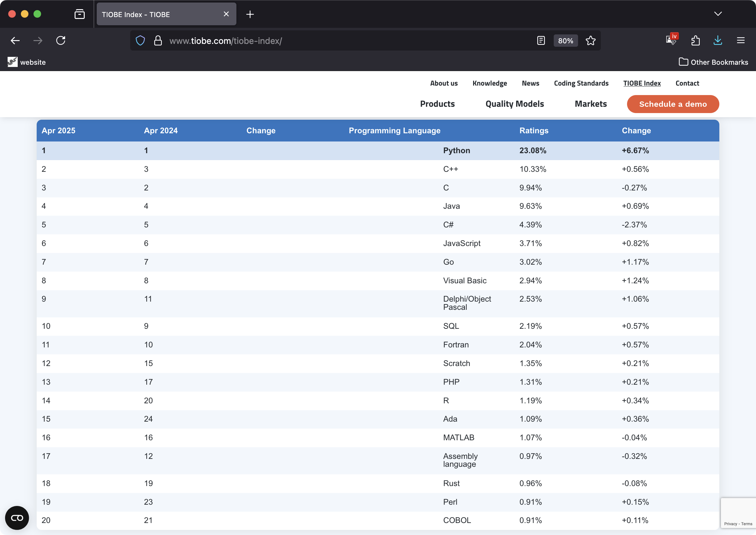View site security lock info

point(158,40)
